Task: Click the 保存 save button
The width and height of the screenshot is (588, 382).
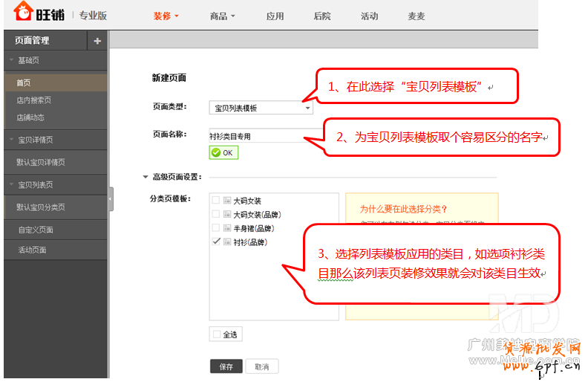Action: coord(226,366)
